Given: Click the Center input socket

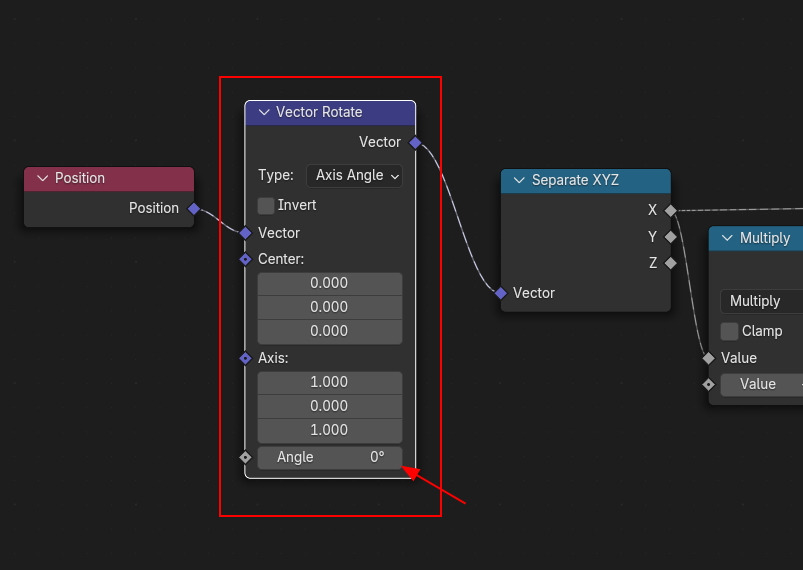Looking at the screenshot, I should (x=246, y=259).
